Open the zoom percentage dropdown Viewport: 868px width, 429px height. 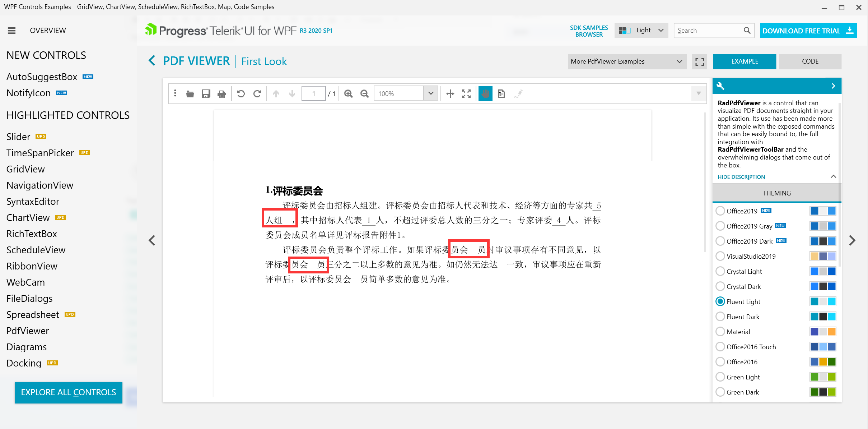click(x=431, y=93)
